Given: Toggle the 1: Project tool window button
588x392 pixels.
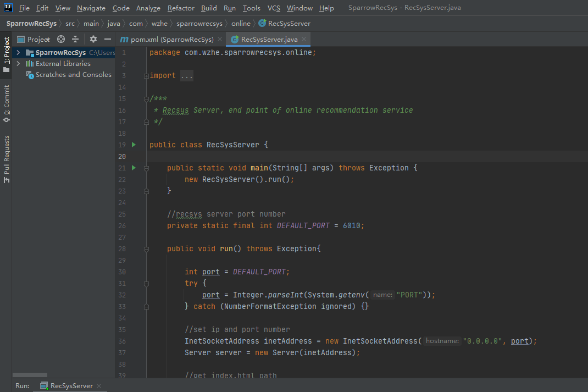Looking at the screenshot, I should coord(6,54).
